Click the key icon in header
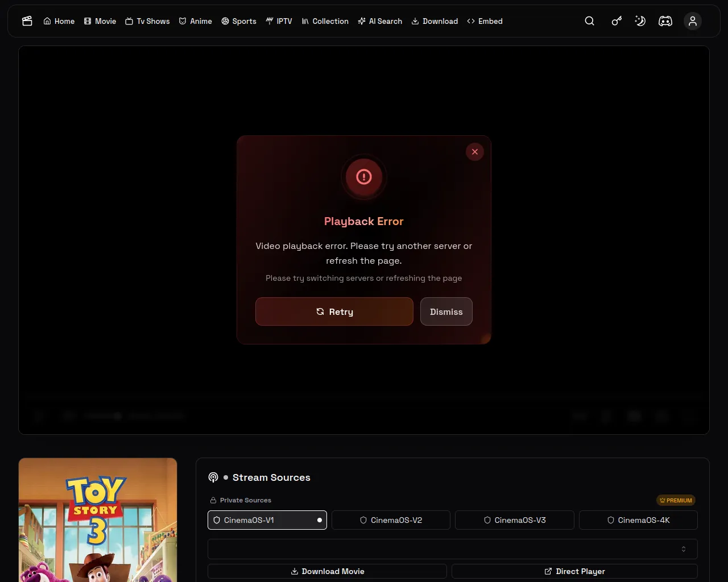The image size is (728, 582). pos(617,21)
